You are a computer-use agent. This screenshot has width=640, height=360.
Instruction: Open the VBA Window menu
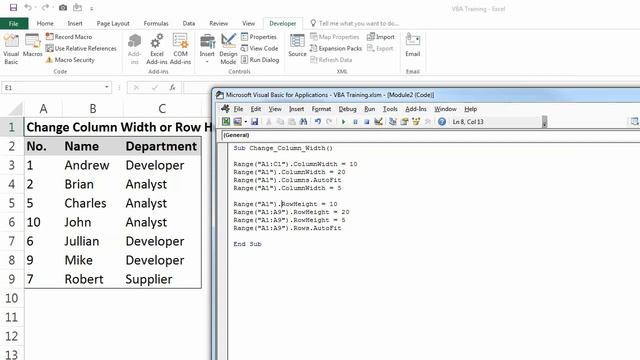point(445,109)
